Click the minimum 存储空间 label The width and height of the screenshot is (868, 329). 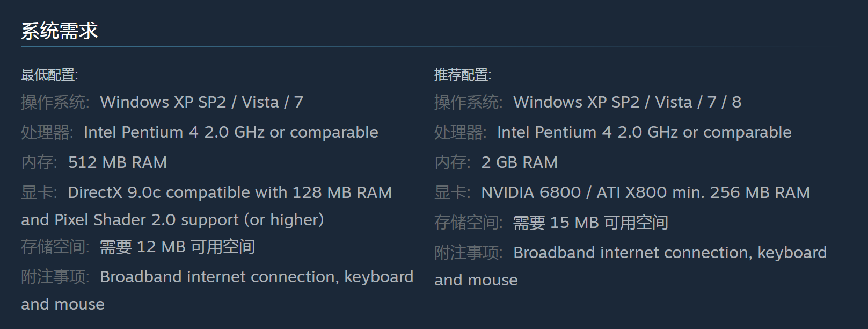[x=55, y=247]
